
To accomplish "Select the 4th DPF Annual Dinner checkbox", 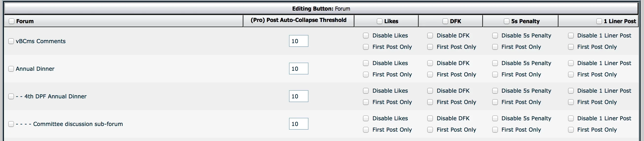I will pos(11,96).
